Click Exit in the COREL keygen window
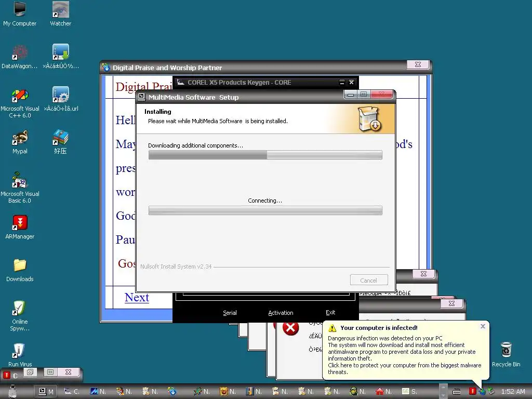This screenshot has height=399, width=532. [x=330, y=312]
